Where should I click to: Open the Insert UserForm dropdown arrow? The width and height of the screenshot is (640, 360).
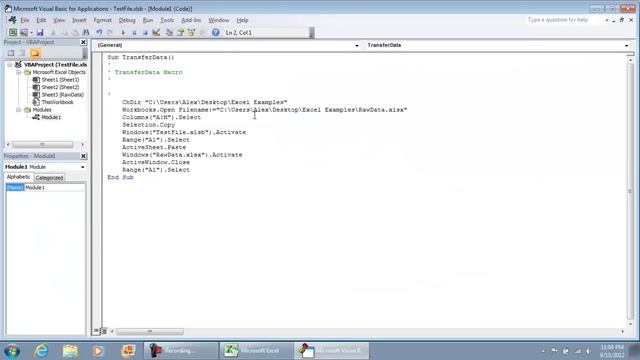coord(31,33)
